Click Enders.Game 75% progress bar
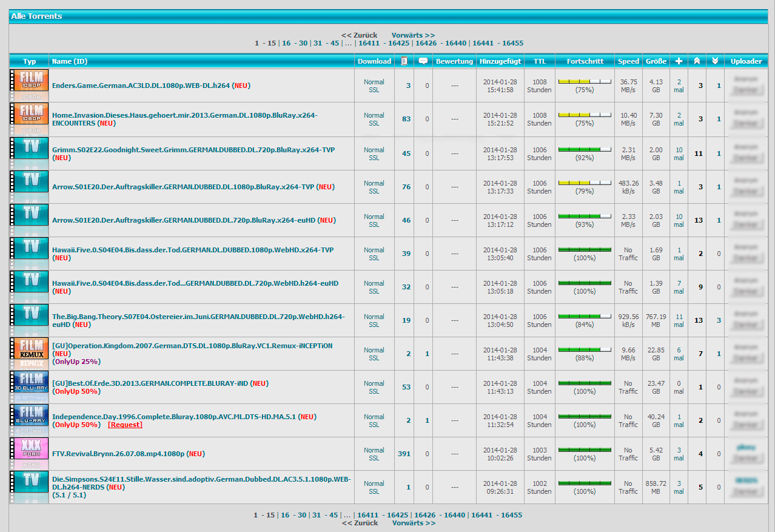 point(585,81)
